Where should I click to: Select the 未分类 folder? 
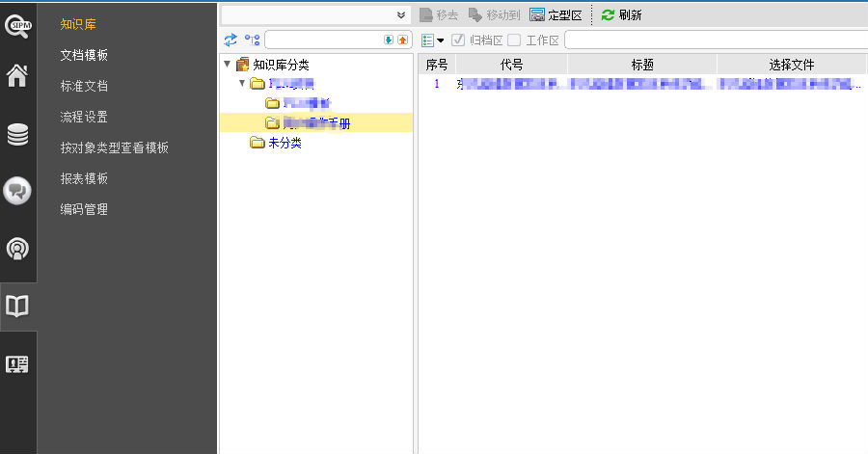click(x=285, y=143)
